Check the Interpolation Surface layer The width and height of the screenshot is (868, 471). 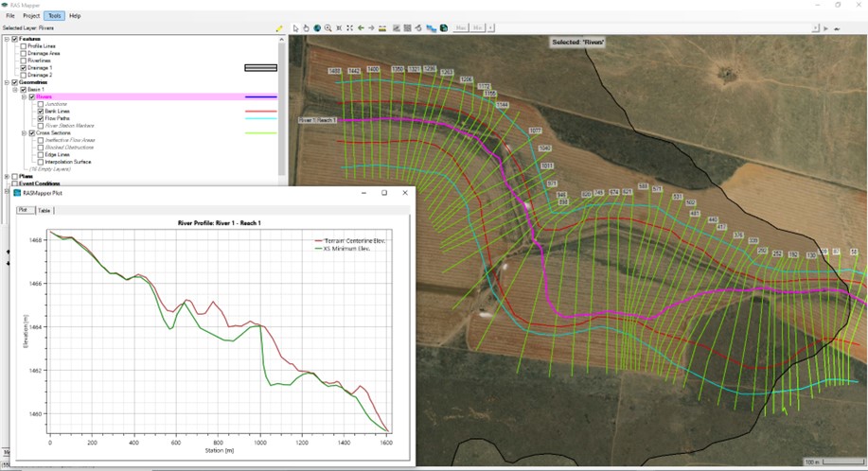coord(41,162)
